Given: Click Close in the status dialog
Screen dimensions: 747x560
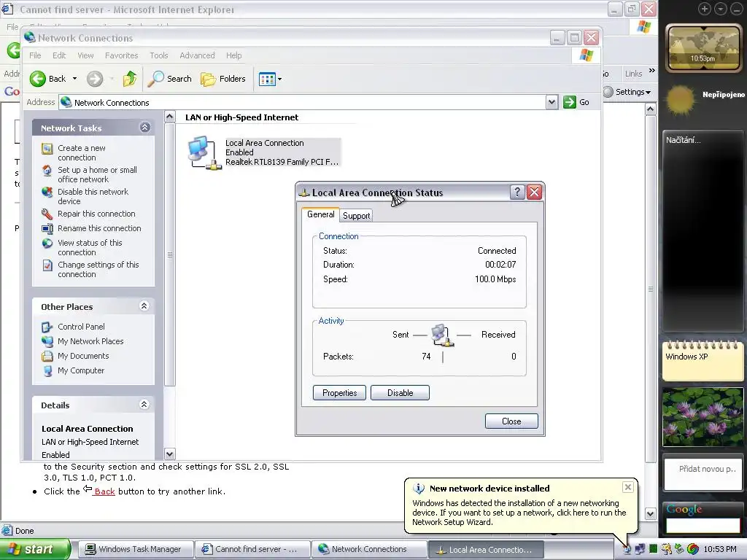Looking at the screenshot, I should coord(511,421).
